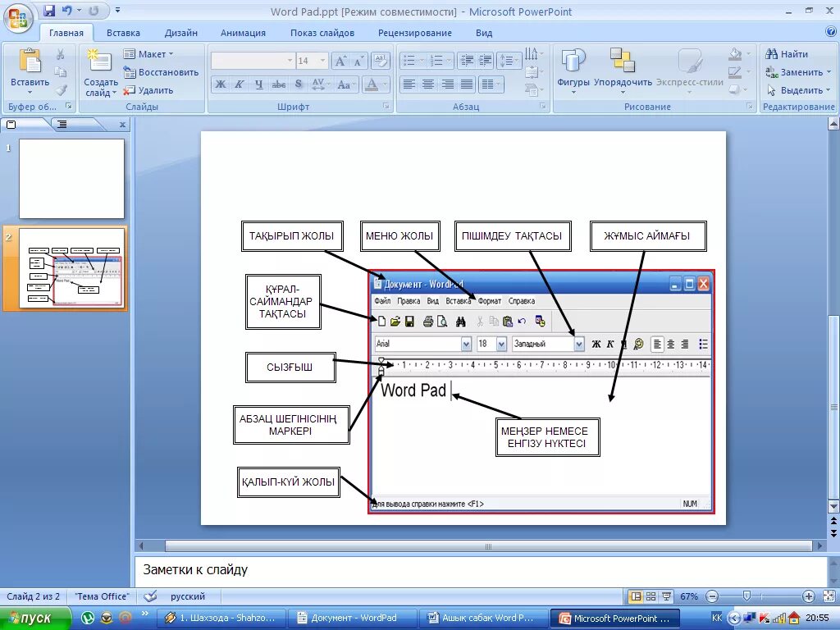Screen dimensions: 840x630
Task: Open Вид ribbon tab
Action: pos(484,33)
